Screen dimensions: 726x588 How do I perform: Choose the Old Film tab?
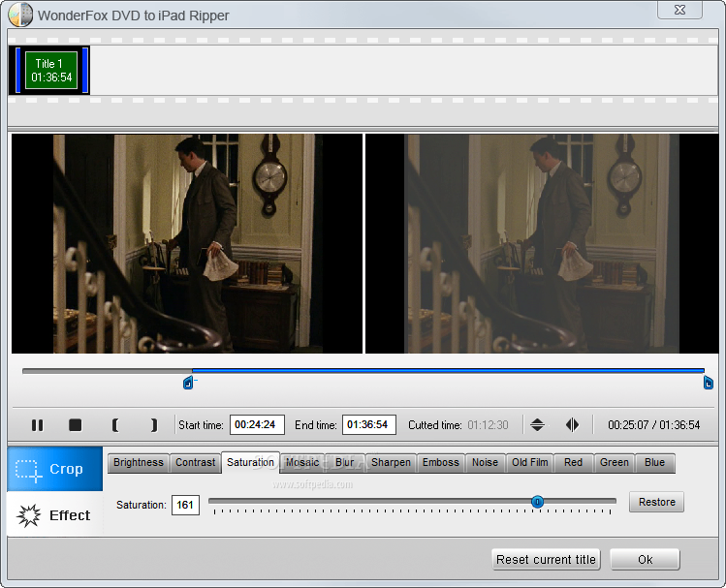pyautogui.click(x=529, y=463)
